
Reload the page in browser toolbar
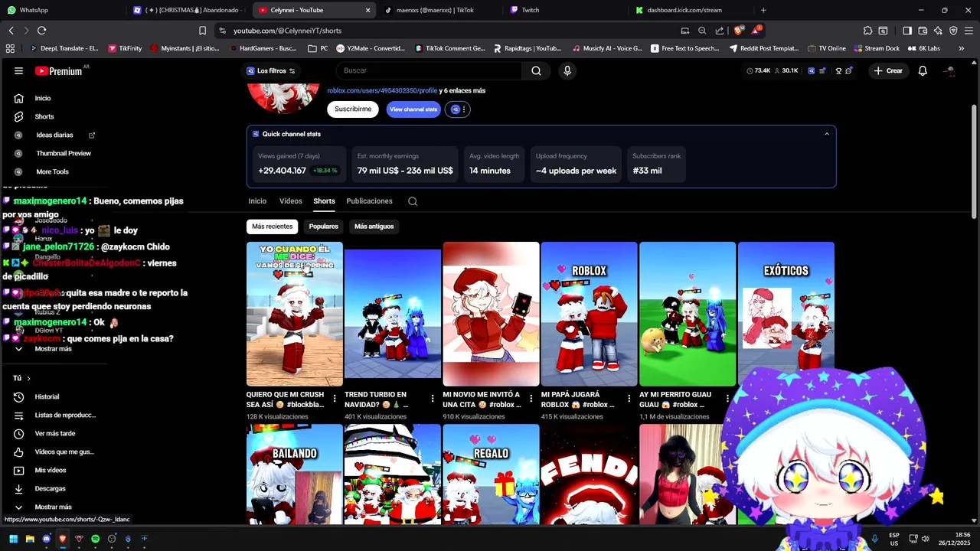coord(41,31)
